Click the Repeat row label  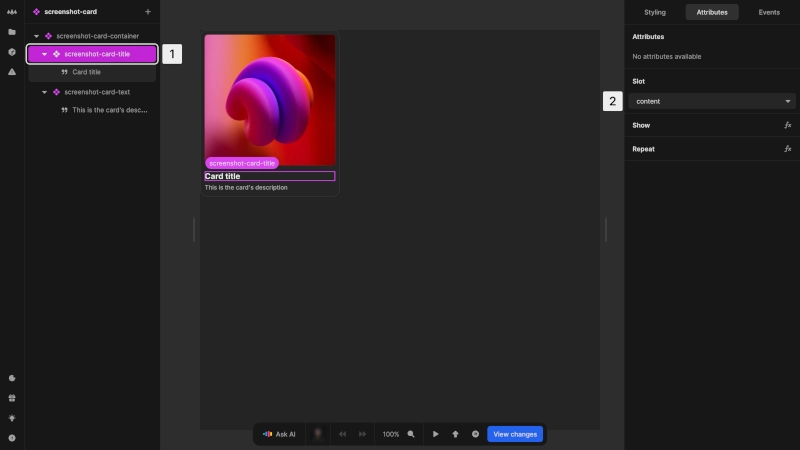coord(643,149)
